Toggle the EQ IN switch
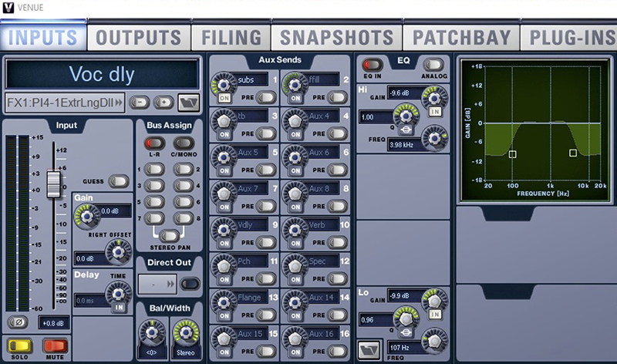The image size is (617, 364). click(372, 65)
